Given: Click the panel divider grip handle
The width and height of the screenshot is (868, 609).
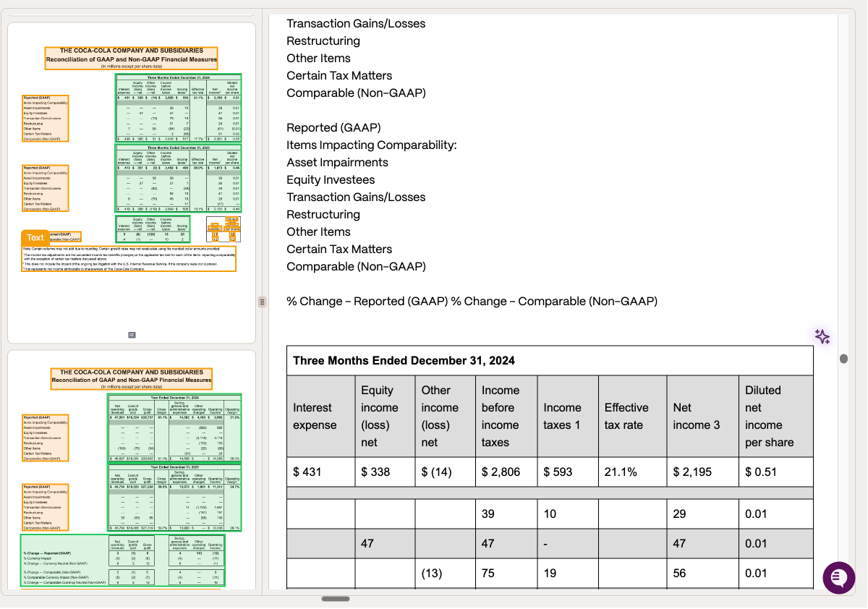Looking at the screenshot, I should (x=263, y=302).
